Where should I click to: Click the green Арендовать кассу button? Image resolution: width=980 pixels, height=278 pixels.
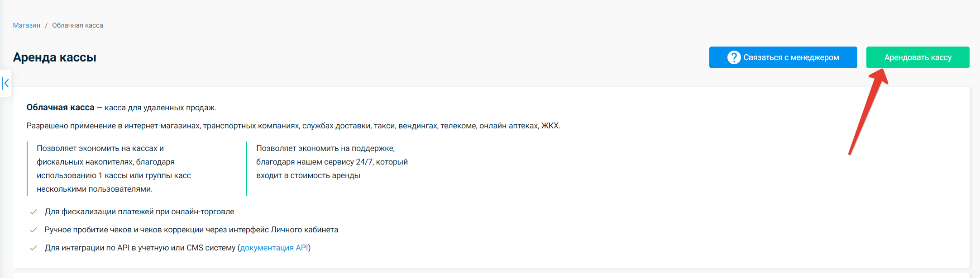(x=918, y=57)
